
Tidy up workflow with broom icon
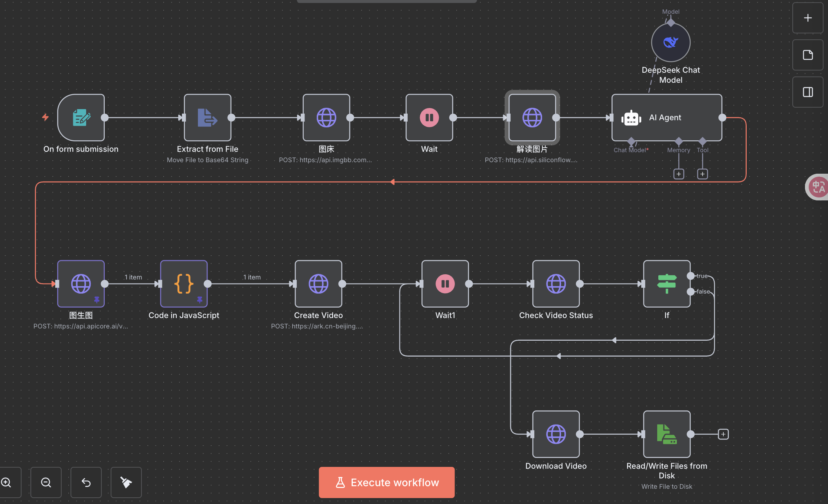pyautogui.click(x=126, y=482)
